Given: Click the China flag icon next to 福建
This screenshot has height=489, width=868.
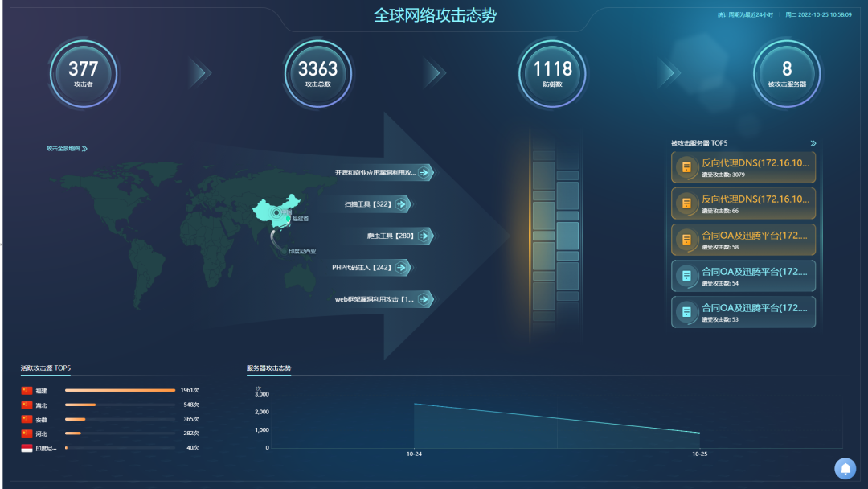Looking at the screenshot, I should coord(26,389).
